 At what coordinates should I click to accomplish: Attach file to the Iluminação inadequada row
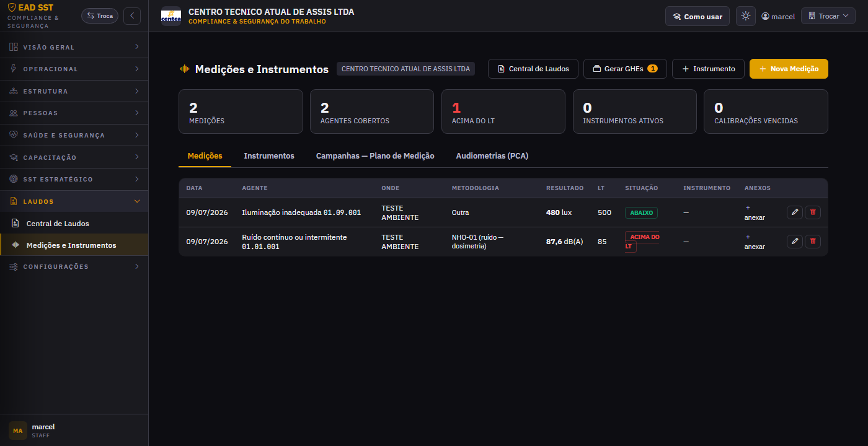tap(755, 212)
